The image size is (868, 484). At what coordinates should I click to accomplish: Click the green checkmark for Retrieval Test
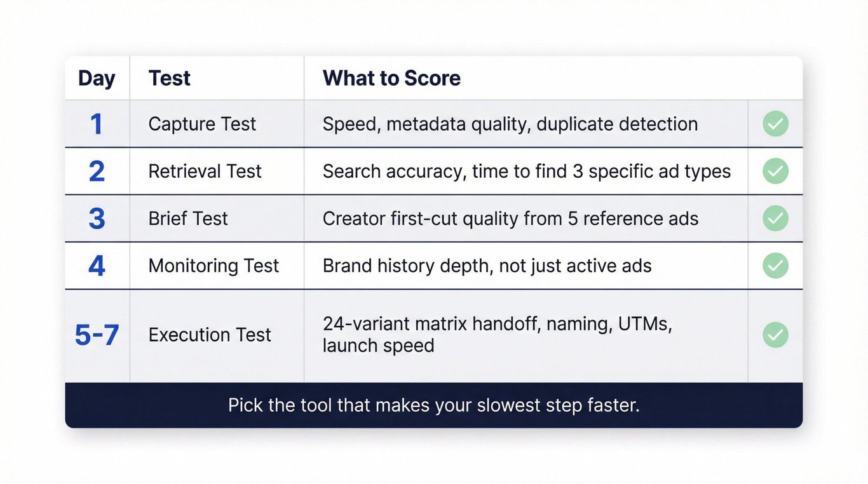775,171
